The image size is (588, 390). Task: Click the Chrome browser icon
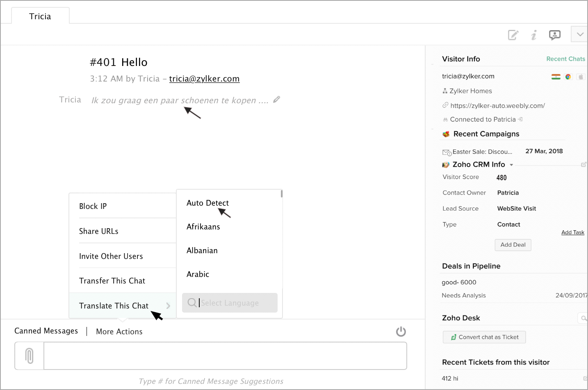tap(568, 77)
